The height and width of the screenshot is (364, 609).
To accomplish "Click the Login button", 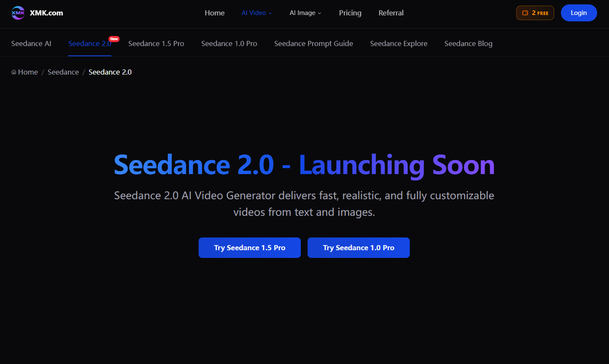I will click(x=579, y=12).
